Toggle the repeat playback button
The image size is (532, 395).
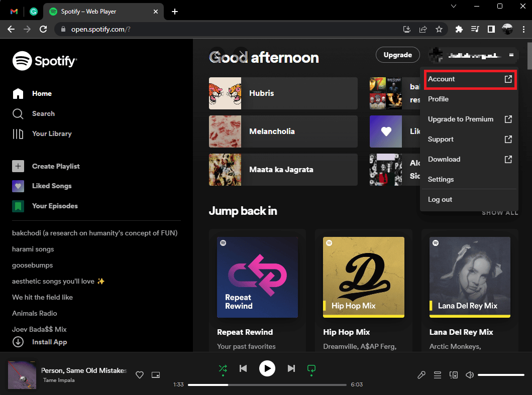[x=311, y=368]
